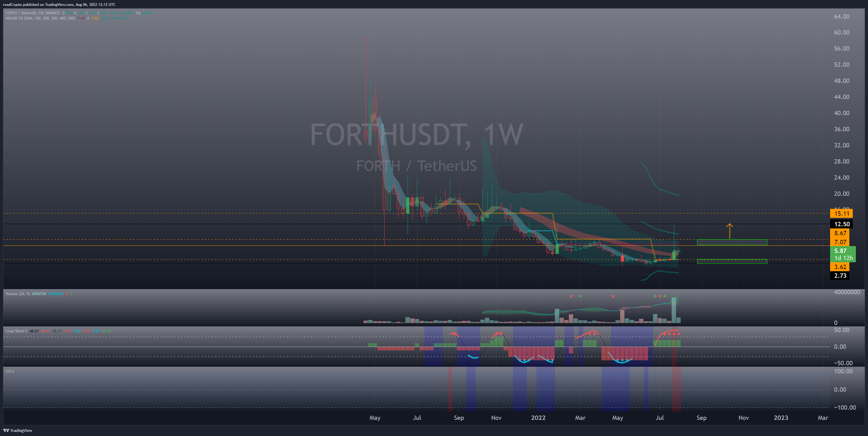Click the green 20.00 value in Long/Short-S legend
868x436 pixels.
point(106,331)
